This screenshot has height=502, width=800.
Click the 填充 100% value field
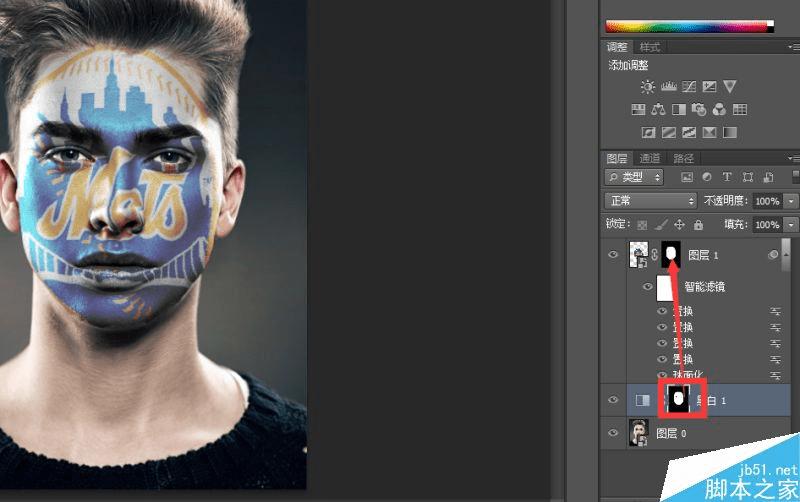pyautogui.click(x=767, y=224)
